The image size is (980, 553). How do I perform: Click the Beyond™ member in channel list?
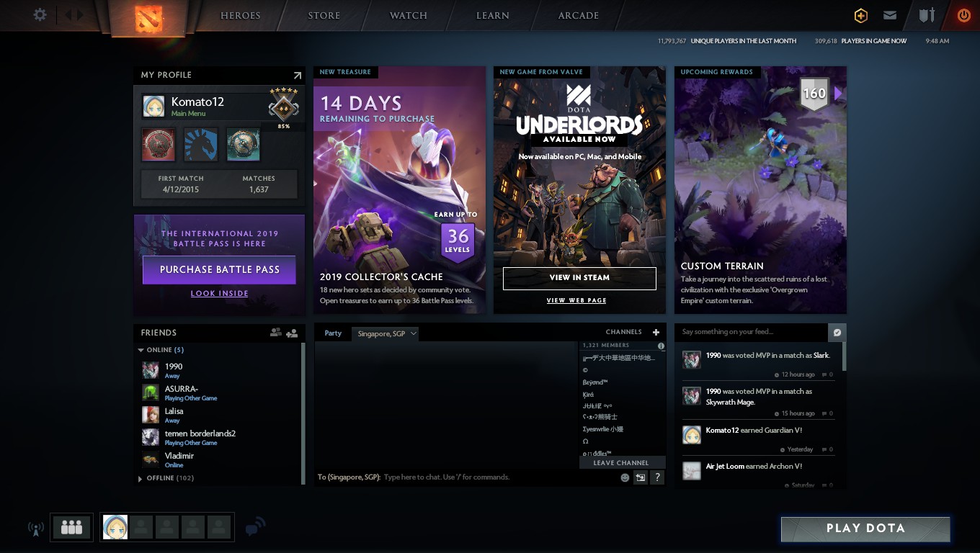(595, 382)
